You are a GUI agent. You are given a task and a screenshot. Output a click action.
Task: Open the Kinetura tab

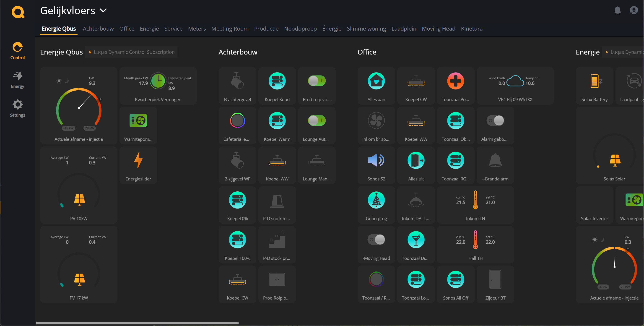click(x=472, y=29)
